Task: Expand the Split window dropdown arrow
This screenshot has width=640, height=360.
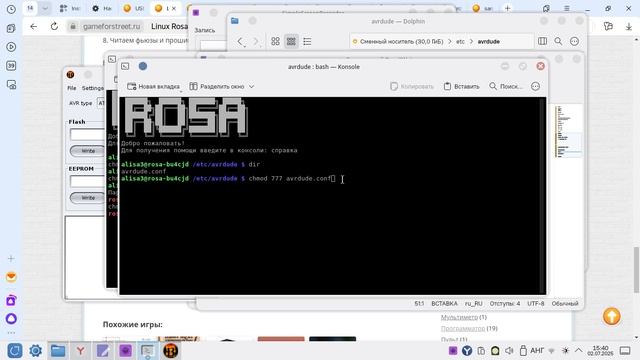Action: pyautogui.click(x=251, y=87)
